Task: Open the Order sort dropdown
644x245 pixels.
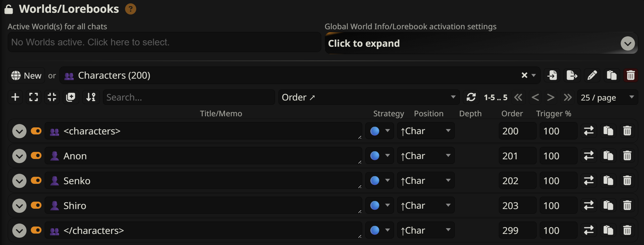Action: (368, 97)
